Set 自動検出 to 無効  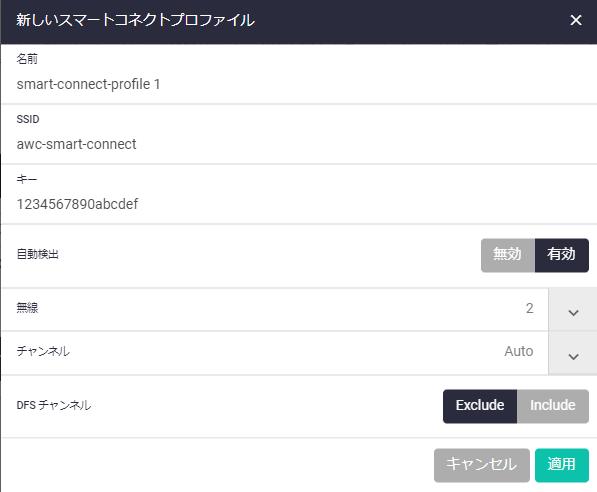click(x=508, y=255)
